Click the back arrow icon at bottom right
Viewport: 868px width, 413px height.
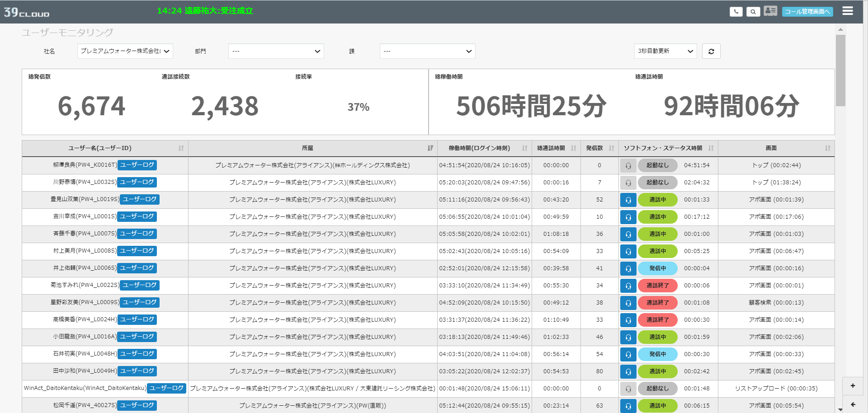point(853,404)
